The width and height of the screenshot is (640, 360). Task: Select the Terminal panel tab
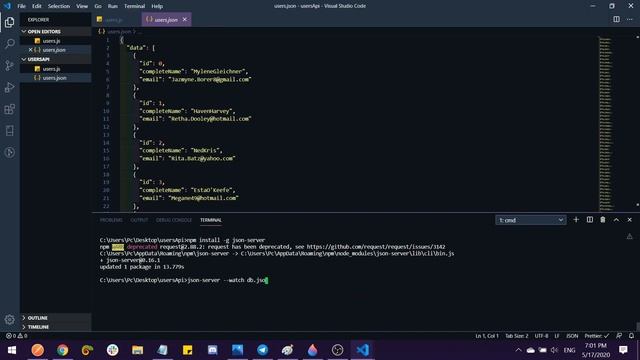click(211, 220)
